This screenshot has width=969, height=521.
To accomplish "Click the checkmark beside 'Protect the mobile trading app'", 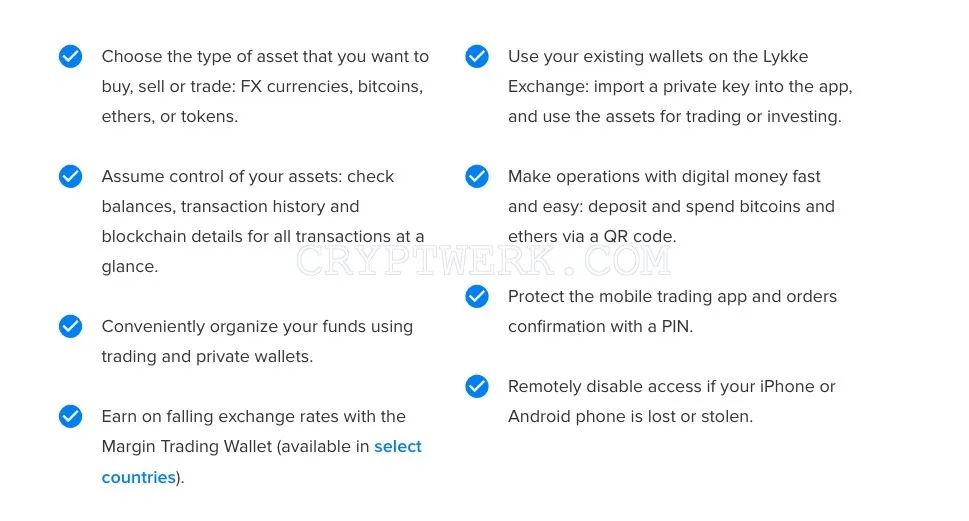I will [477, 297].
